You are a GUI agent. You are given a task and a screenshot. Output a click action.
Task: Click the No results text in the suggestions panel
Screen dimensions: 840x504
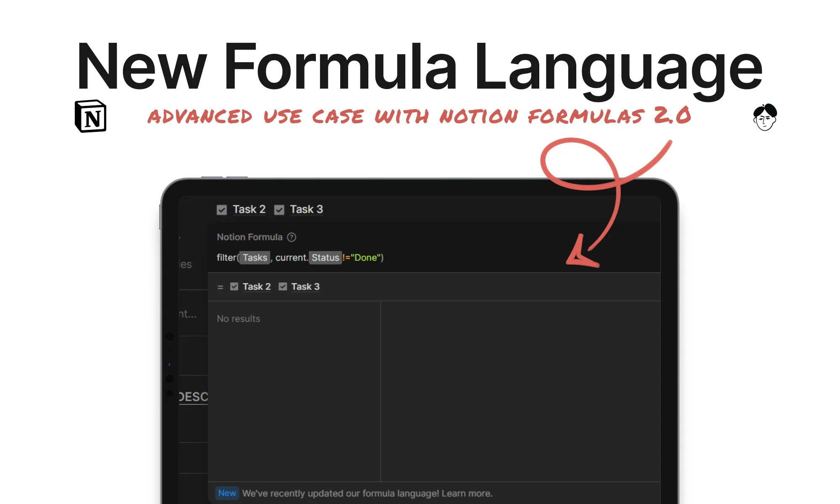pyautogui.click(x=238, y=319)
